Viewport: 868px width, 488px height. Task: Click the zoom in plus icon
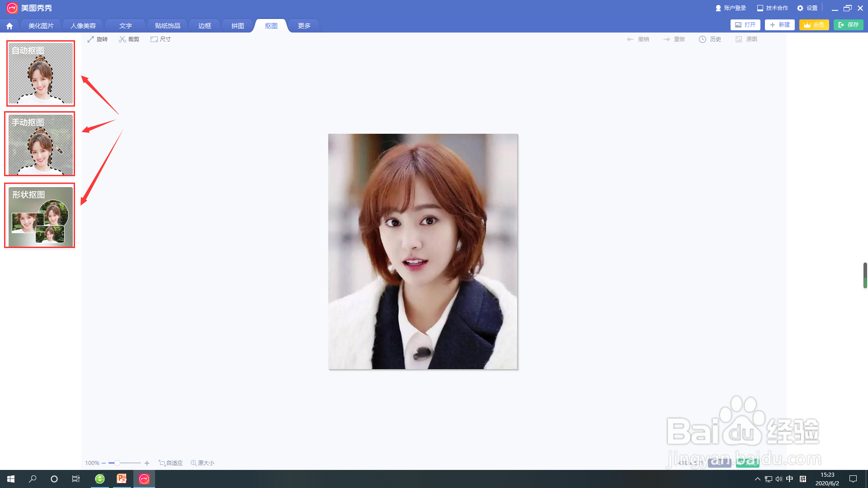click(147, 463)
